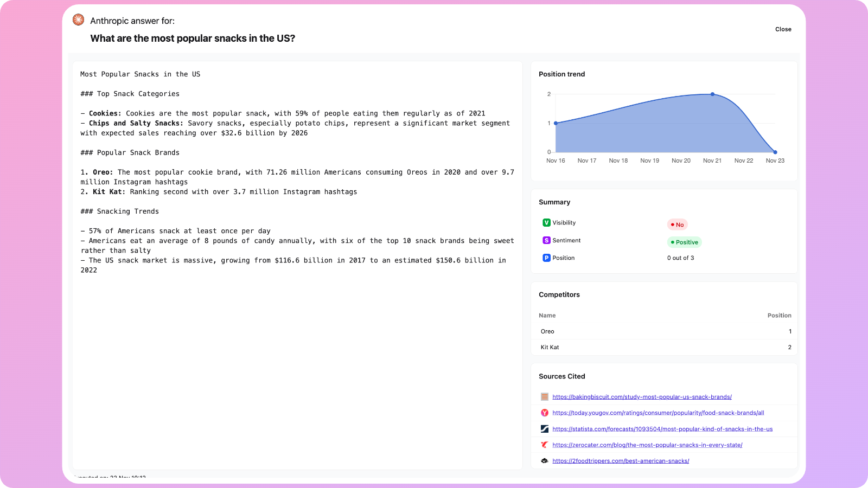Click the bold 'Kit Kat:' text in answer

[x=109, y=192]
